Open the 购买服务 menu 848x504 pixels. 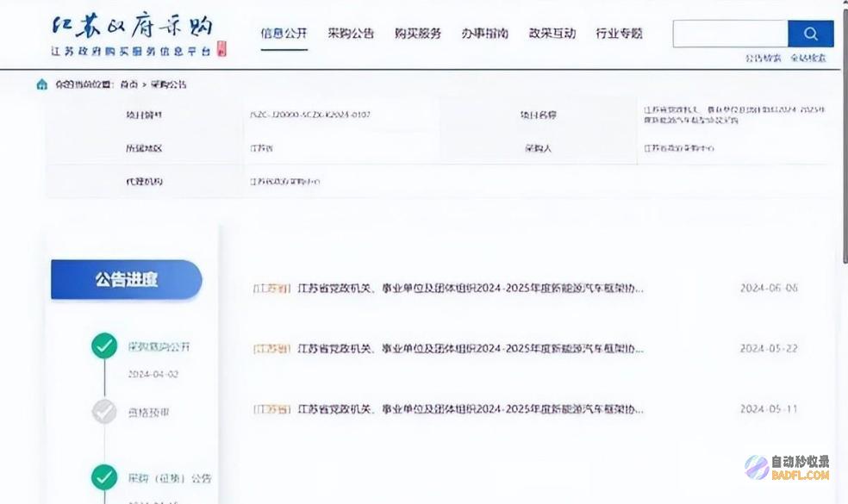point(418,34)
